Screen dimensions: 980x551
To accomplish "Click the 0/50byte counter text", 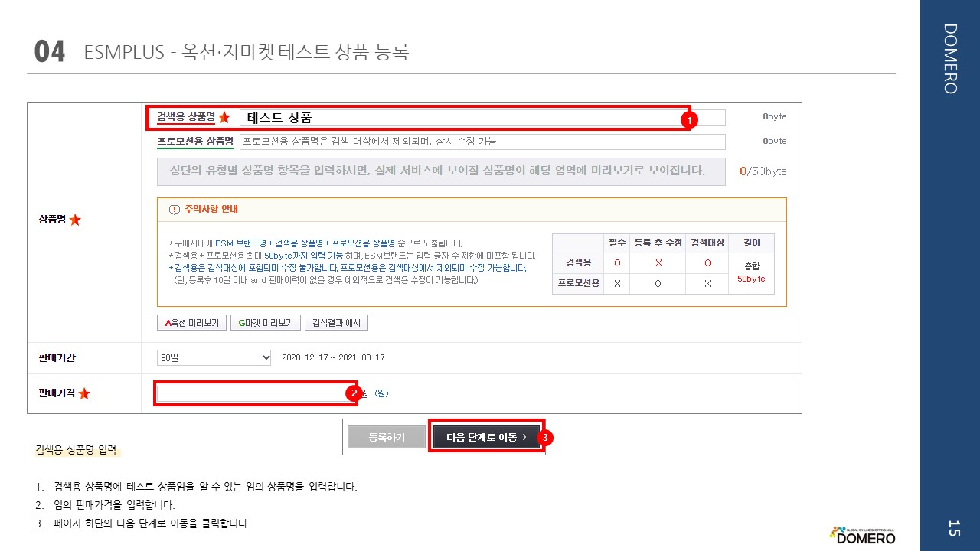I will (763, 171).
